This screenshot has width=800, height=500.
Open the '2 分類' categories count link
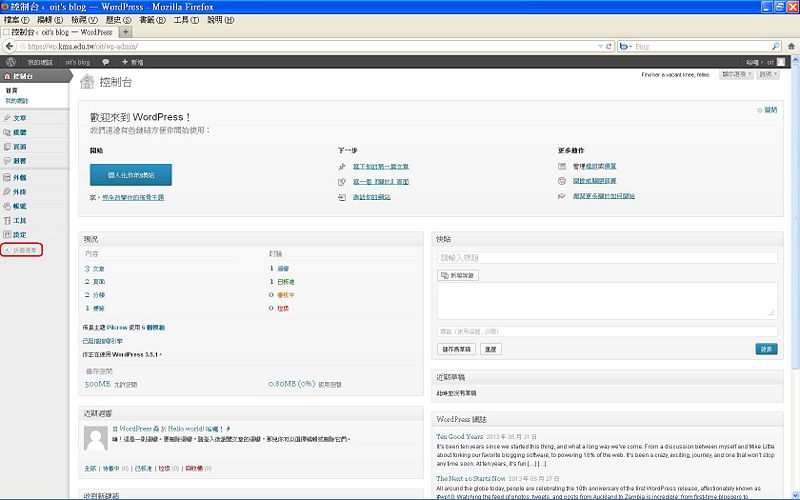coord(94,295)
